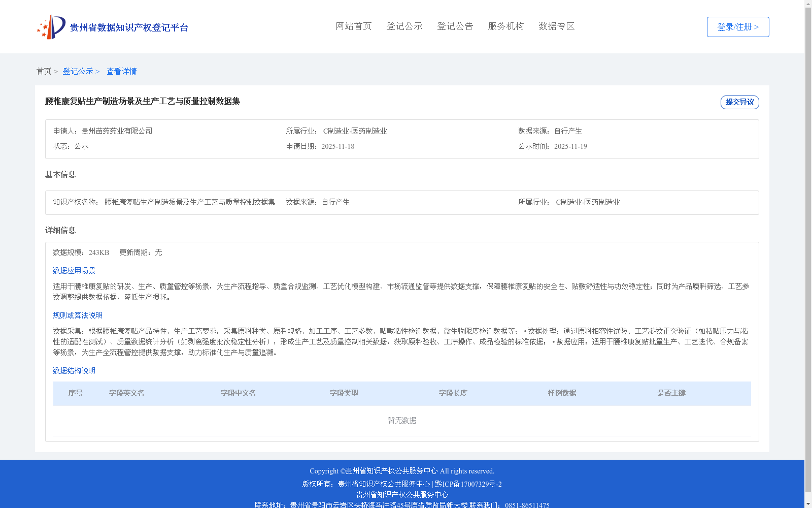This screenshot has width=812, height=508.
Task: Click the 规则或算法说明 subsection label
Action: click(x=78, y=315)
